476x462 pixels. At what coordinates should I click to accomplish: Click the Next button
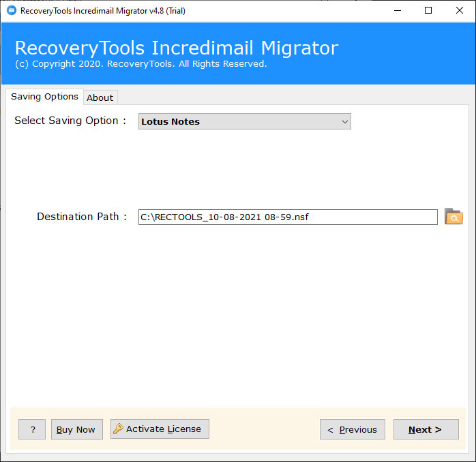click(426, 429)
